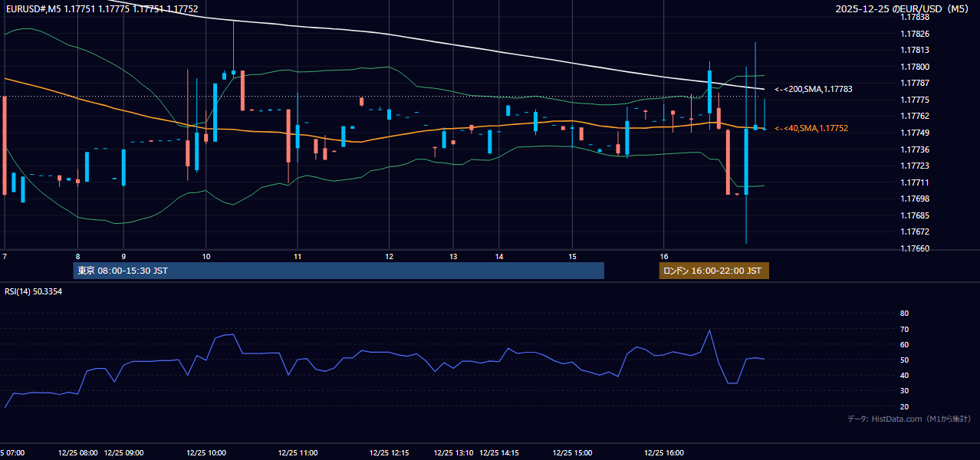The height and width of the screenshot is (460, 980).
Task: Click the 1.17826 price axis label
Action: click(x=914, y=34)
